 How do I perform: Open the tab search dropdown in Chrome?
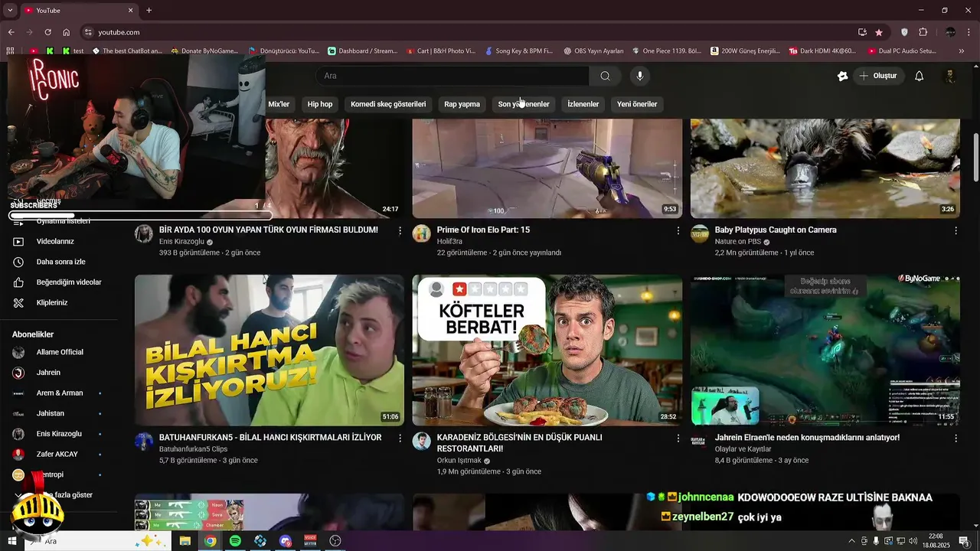(10, 10)
